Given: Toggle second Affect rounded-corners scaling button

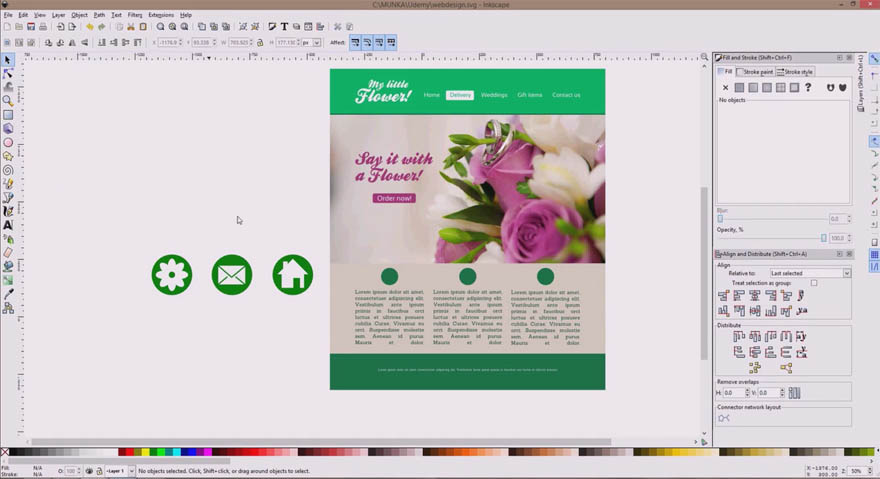Looking at the screenshot, I should pos(367,43).
